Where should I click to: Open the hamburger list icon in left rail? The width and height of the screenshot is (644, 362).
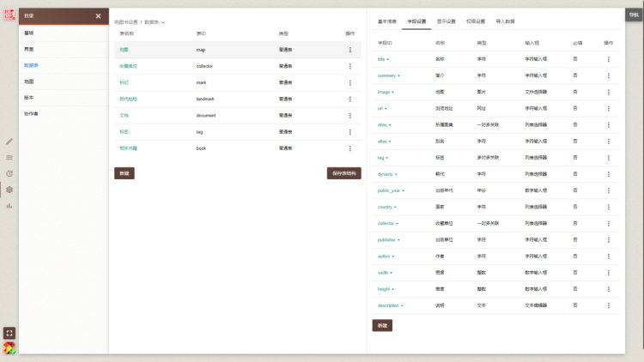pyautogui.click(x=9, y=158)
